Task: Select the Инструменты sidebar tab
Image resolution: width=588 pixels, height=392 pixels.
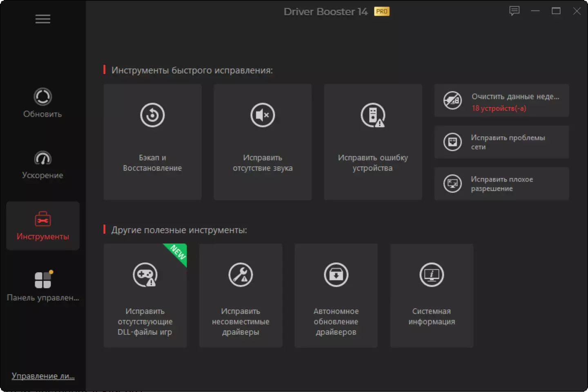Action: tap(43, 226)
